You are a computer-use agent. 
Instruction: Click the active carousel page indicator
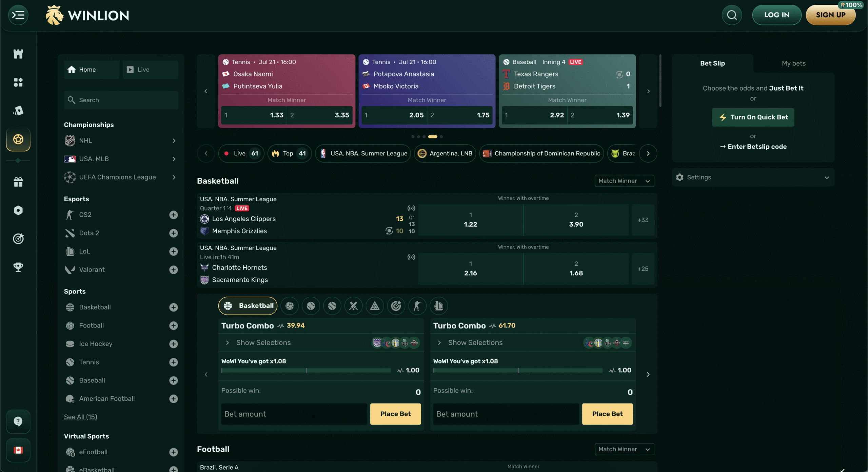coord(433,137)
